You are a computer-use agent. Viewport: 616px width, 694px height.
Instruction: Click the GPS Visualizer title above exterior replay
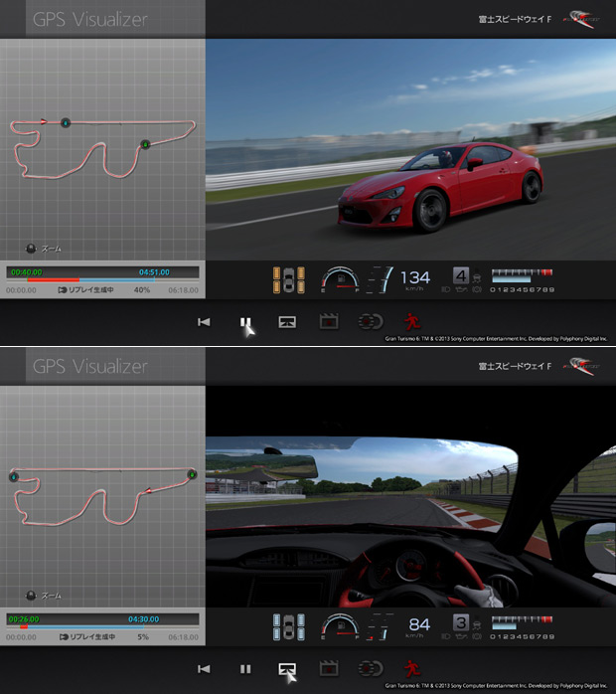tap(89, 19)
